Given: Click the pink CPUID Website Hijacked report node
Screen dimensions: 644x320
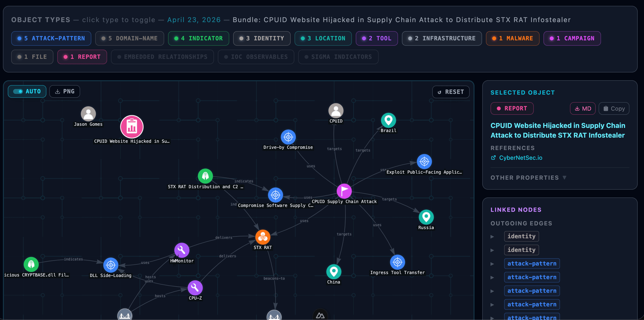Looking at the screenshot, I should 132,127.
